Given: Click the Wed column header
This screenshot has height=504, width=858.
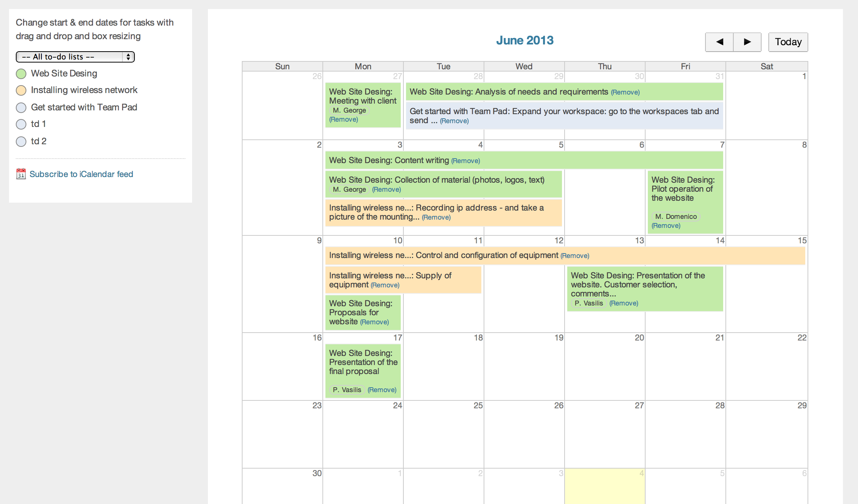Looking at the screenshot, I should click(524, 67).
